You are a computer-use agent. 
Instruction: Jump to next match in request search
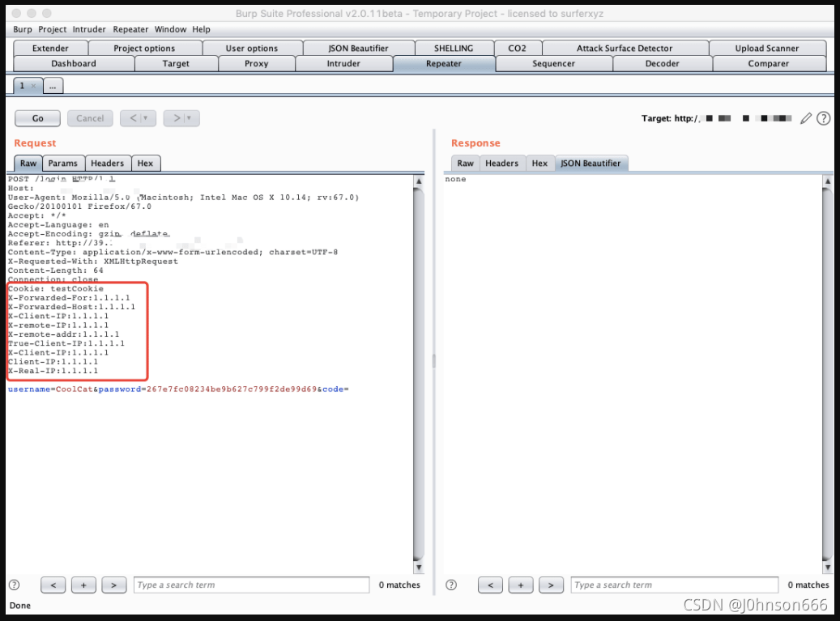point(113,585)
